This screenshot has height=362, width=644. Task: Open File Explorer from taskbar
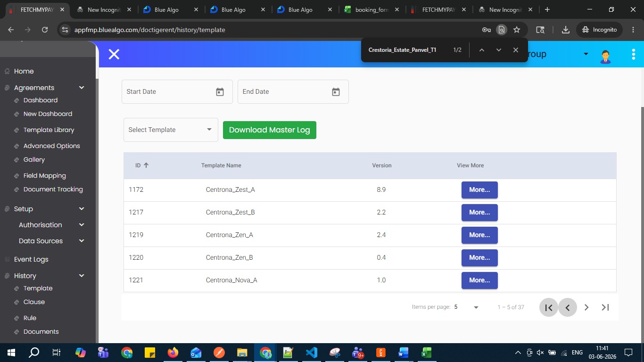tap(242, 353)
